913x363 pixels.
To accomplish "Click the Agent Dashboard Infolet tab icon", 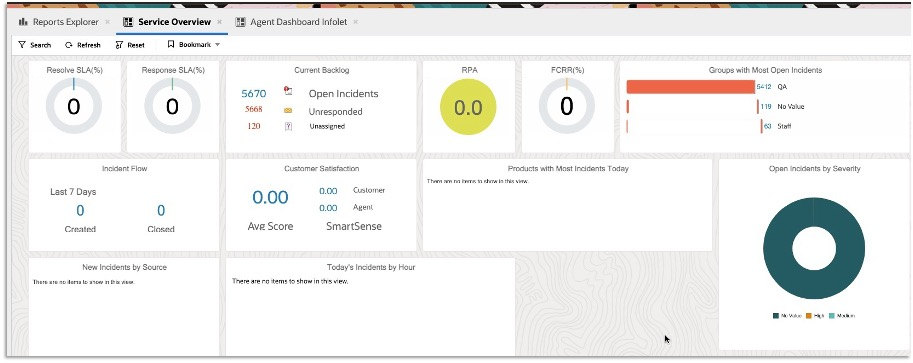I will click(240, 22).
